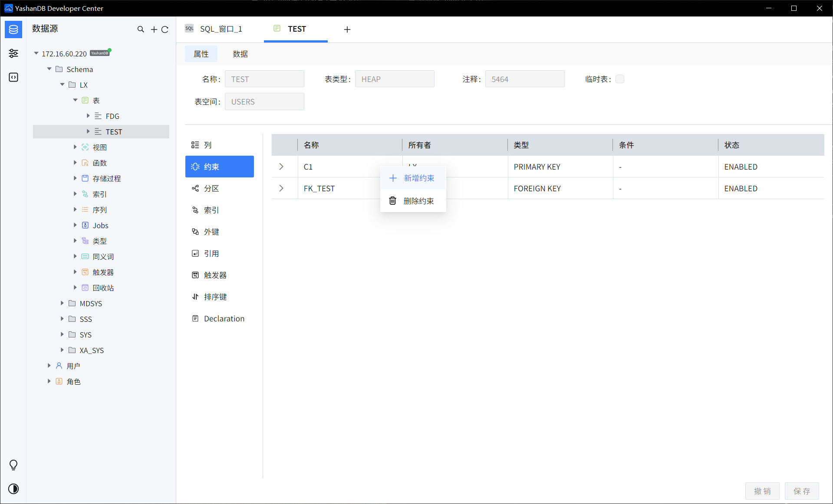This screenshot has width=833, height=504.
Task: Open the settings sliders icon in sidebar
Action: click(13, 53)
